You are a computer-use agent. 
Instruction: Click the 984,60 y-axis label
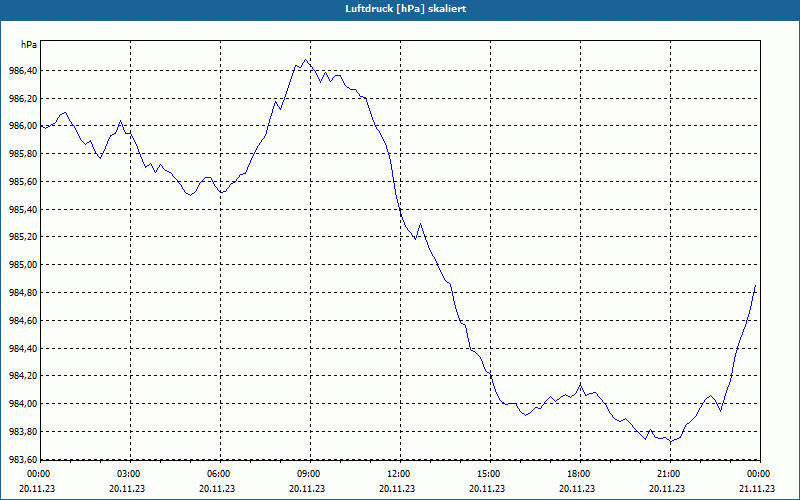coord(23,321)
